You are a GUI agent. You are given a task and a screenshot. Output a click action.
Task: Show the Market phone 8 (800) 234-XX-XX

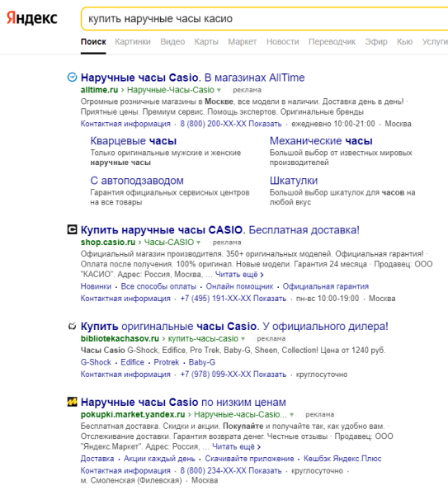[x=231, y=471]
